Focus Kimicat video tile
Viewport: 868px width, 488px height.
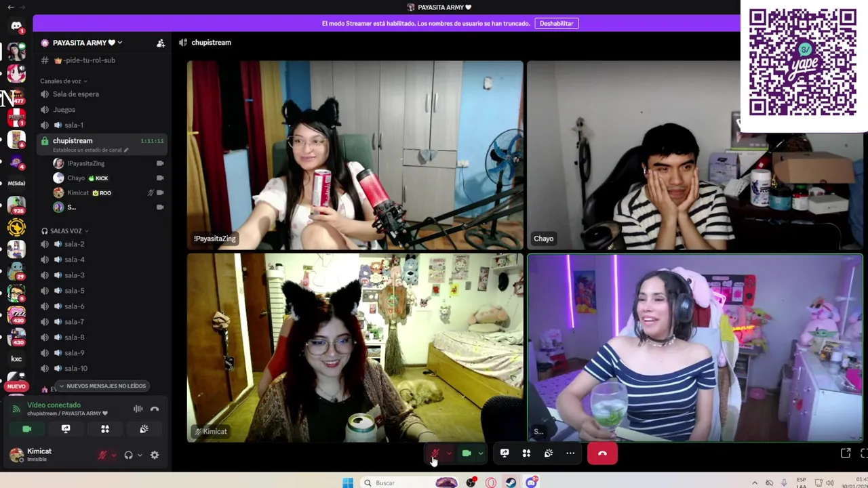355,348
